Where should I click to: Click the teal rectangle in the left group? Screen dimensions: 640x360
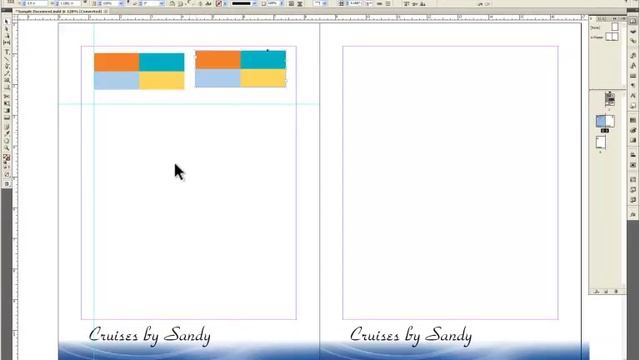click(162, 62)
